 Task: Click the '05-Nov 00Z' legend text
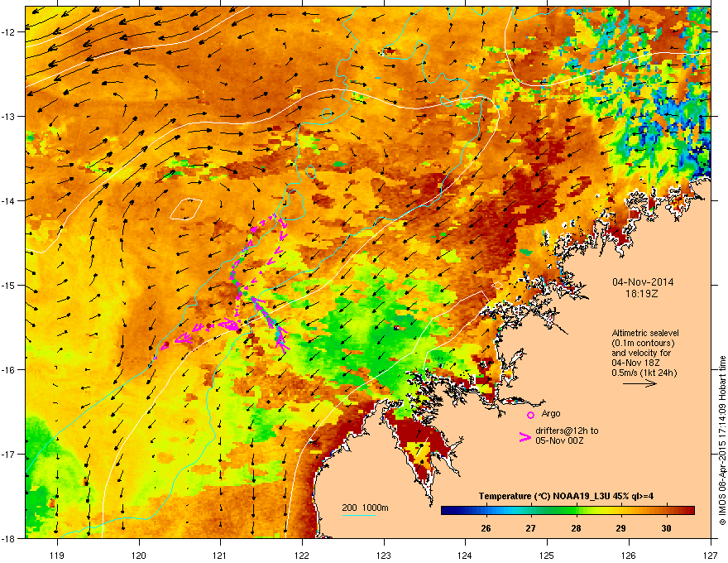pos(559,440)
